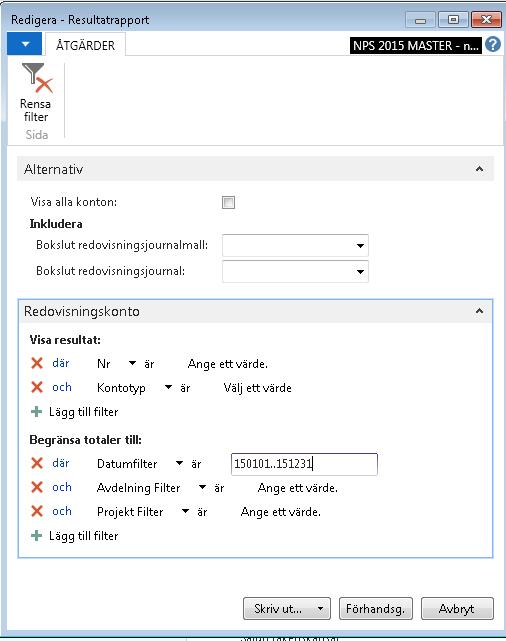This screenshot has height=641, width=506.
Task: Open the Skriv ut dropdown arrow
Action: click(x=321, y=609)
